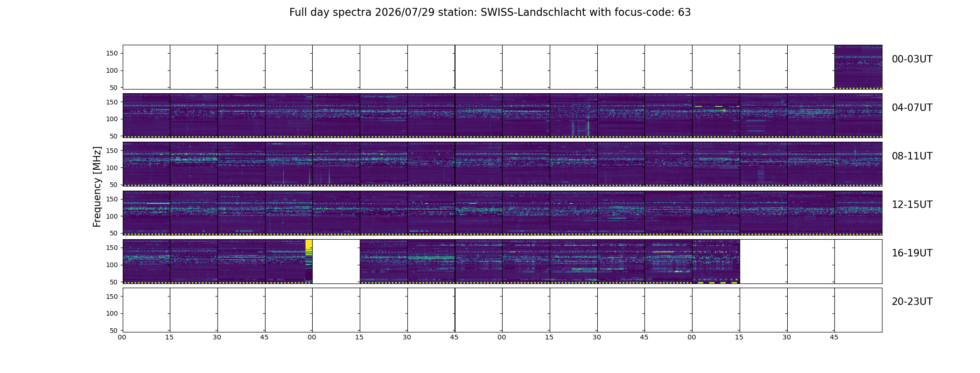
Task: Click the Frequency [MHz] axis label
Action: (x=97, y=186)
